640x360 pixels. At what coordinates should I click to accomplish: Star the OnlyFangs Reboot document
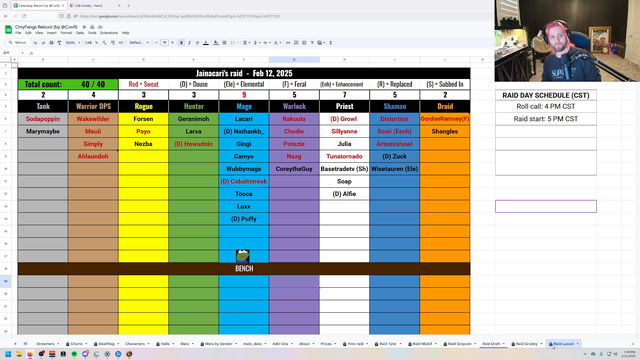click(84, 27)
